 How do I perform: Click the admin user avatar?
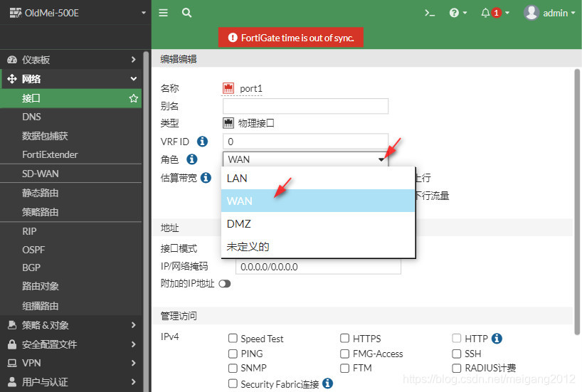pos(531,13)
